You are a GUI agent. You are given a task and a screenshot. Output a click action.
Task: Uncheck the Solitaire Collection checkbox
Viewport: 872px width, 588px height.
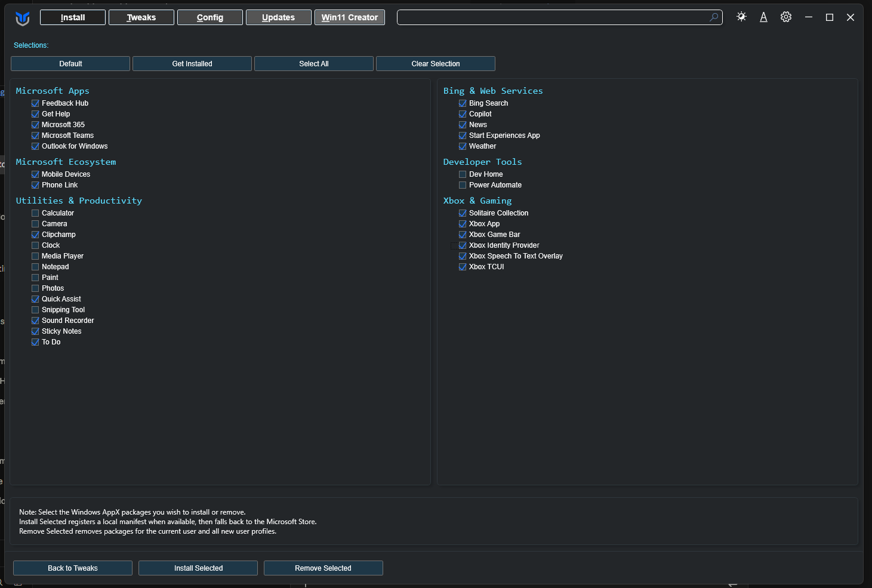click(463, 213)
